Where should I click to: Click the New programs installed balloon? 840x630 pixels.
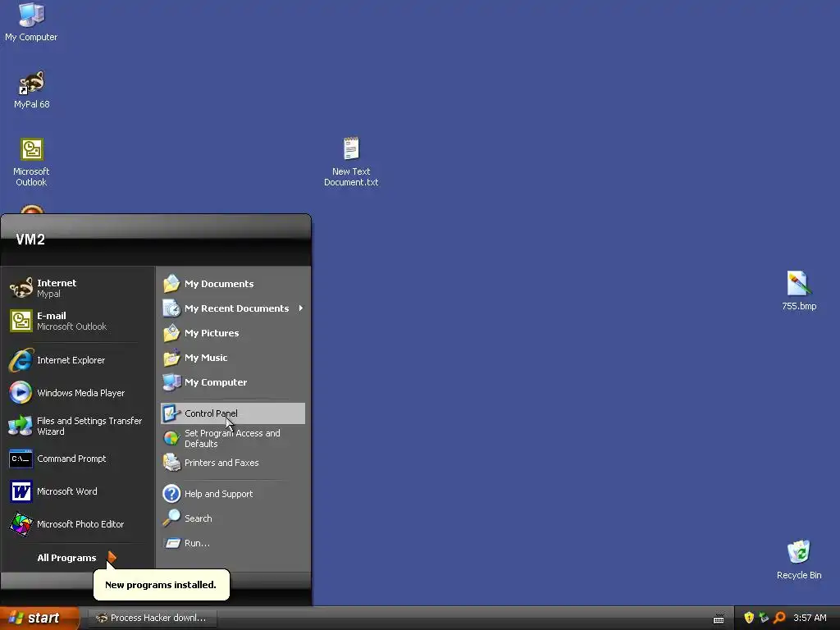tap(162, 584)
